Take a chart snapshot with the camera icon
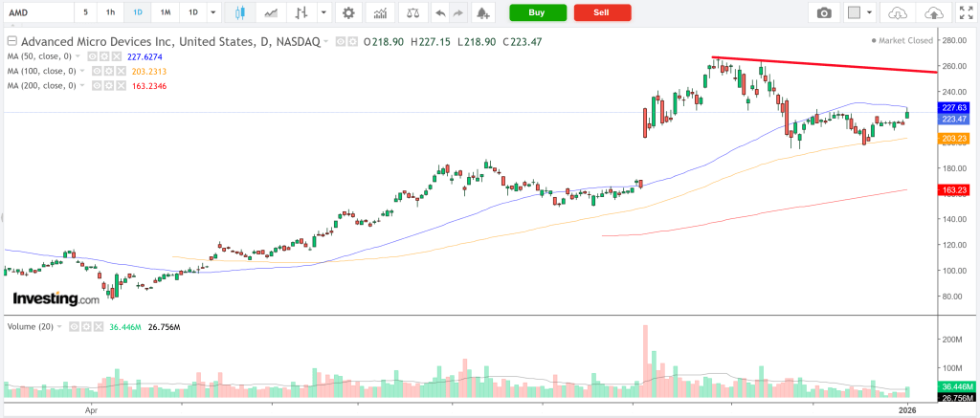Viewport: 980px width, 418px height. pyautogui.click(x=823, y=12)
